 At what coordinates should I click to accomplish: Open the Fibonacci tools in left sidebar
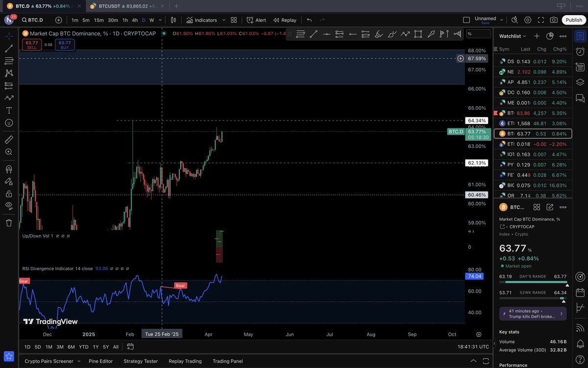[x=9, y=61]
